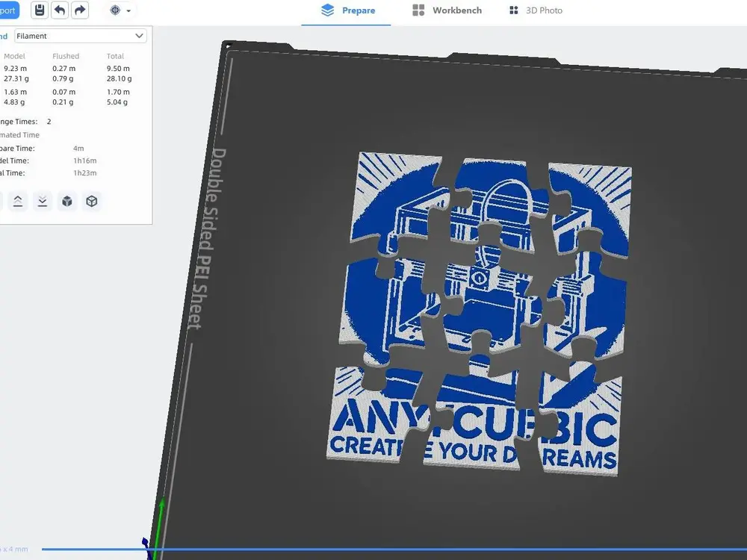Viewport: 747px width, 560px height.
Task: Click the '0.27 m' flushed value
Action: click(63, 69)
